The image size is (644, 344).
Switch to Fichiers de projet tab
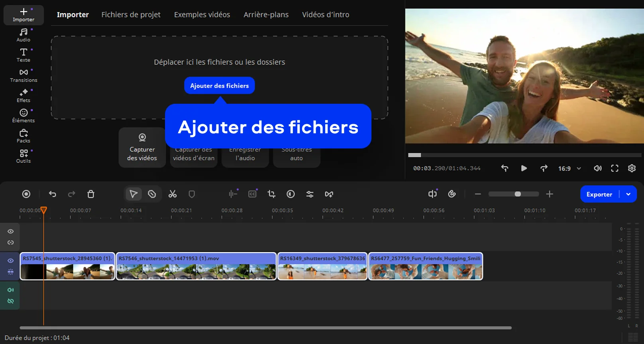[x=131, y=15]
